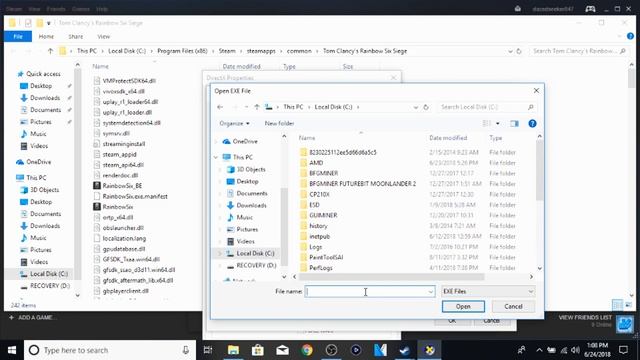
Task: Open Steam Big Picture controller icon
Action: click(x=590, y=9)
